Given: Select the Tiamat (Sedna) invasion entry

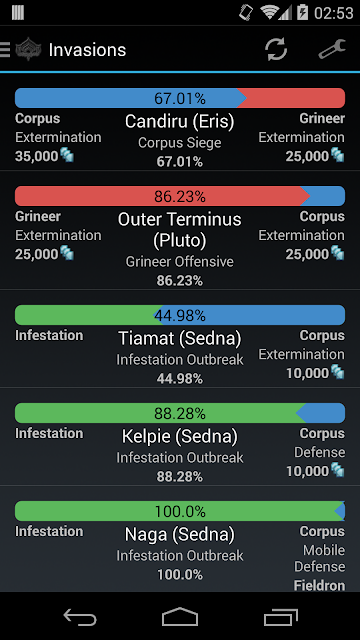Looking at the screenshot, I should tap(180, 338).
